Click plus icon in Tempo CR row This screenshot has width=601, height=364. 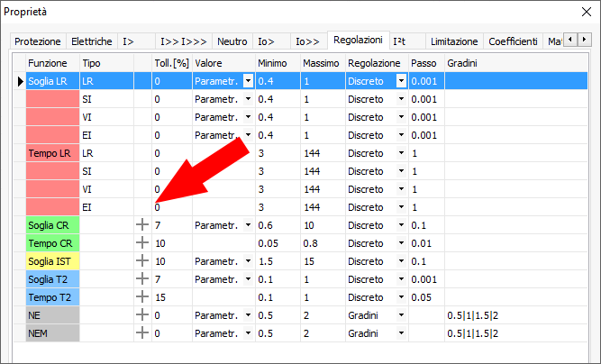pos(141,242)
